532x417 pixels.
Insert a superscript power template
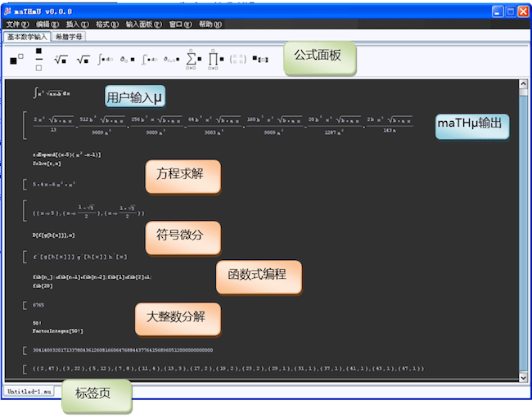16,59
